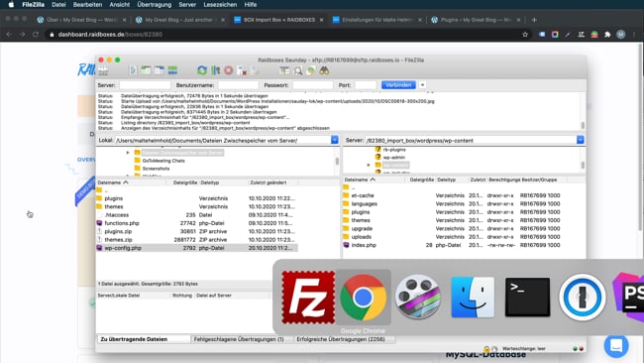Image resolution: width=644 pixels, height=363 pixels.
Task: Toggle the directory comparison magnifier icon
Action: pyautogui.click(x=298, y=70)
